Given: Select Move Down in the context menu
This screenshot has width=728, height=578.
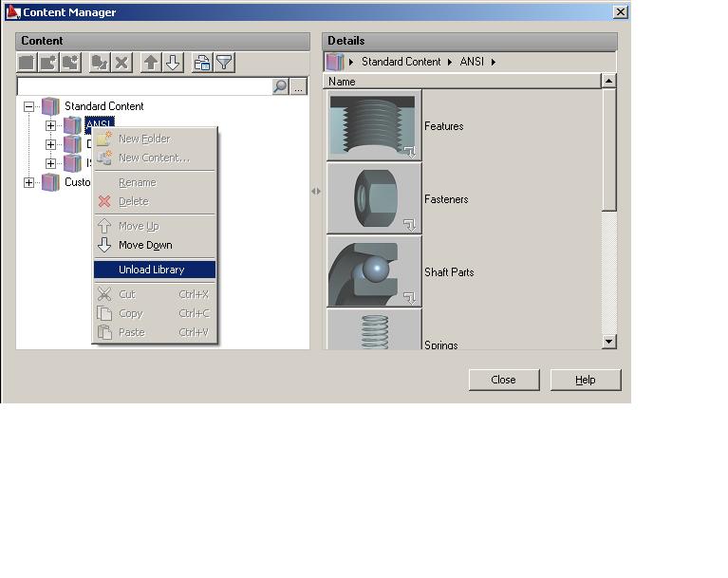Looking at the screenshot, I should 145,245.
